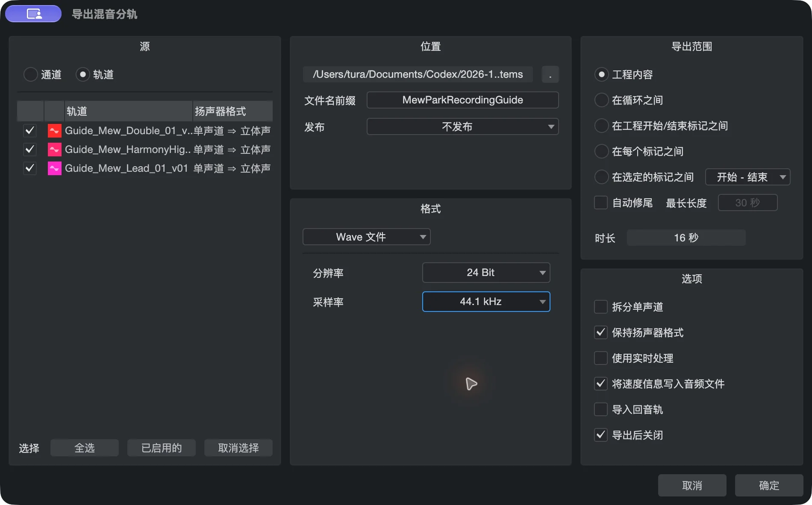Select the 轨道 radio button
Image resolution: width=812 pixels, height=505 pixels.
[x=82, y=74]
